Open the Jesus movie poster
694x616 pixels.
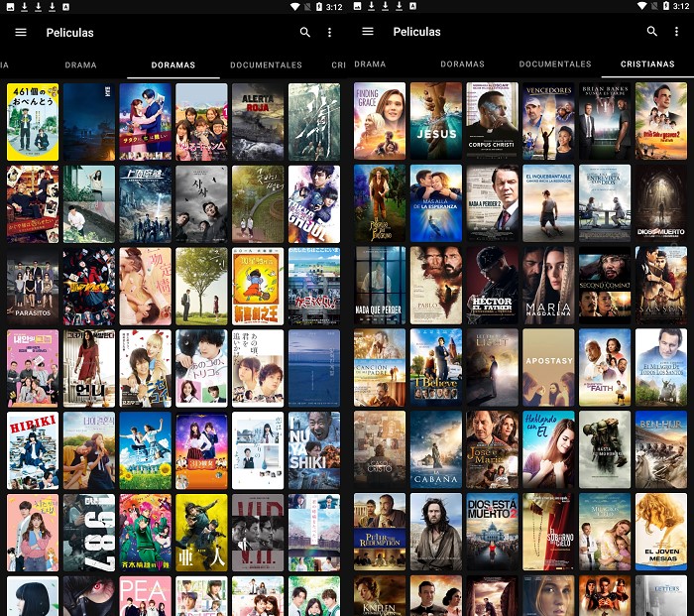pos(436,121)
